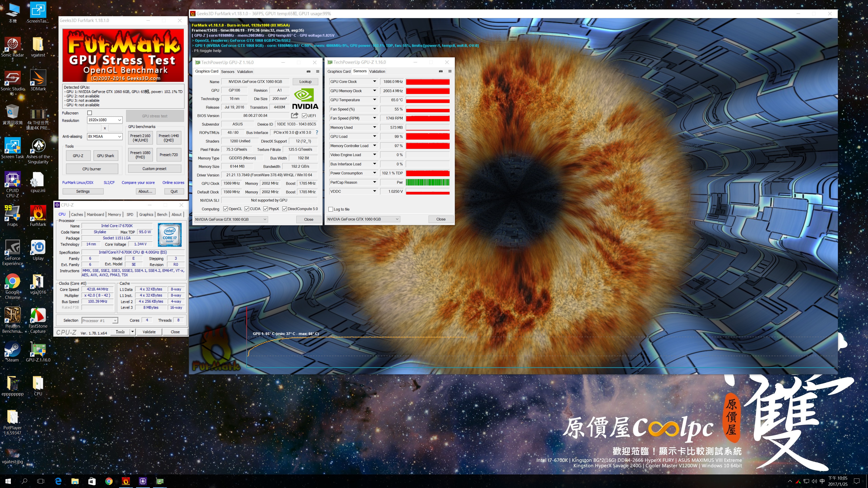
Task: Expand the Fan Speed (RPM) sensor dropdown
Action: [374, 118]
